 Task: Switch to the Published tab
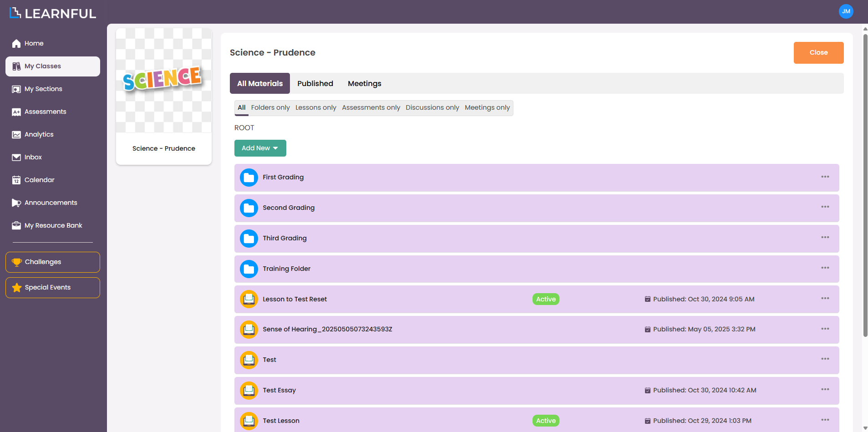click(x=315, y=84)
